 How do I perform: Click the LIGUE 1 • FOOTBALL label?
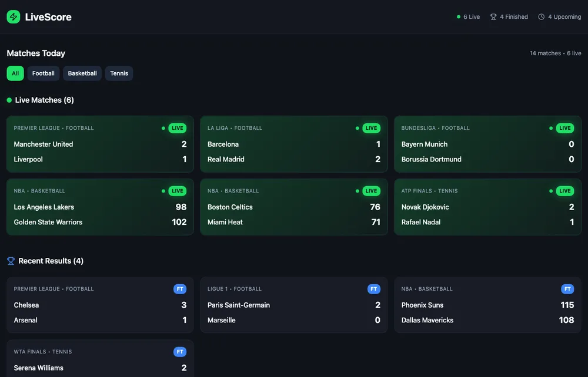pyautogui.click(x=235, y=289)
